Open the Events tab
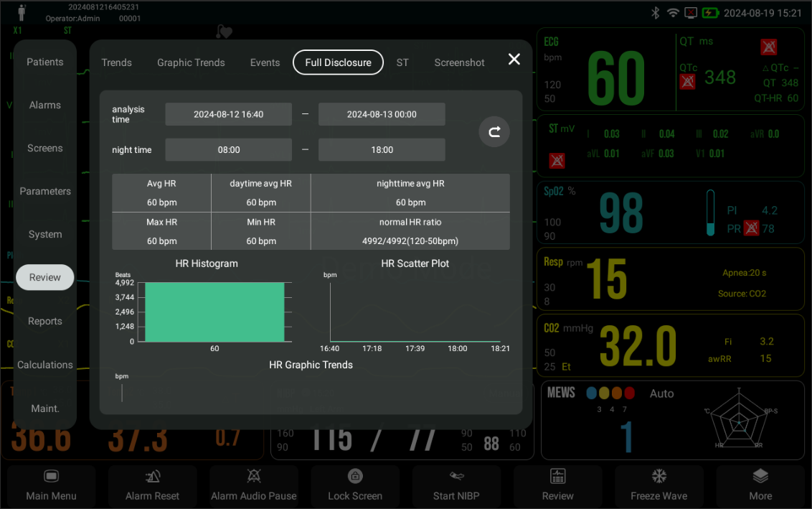This screenshot has height=509, width=812. click(265, 62)
